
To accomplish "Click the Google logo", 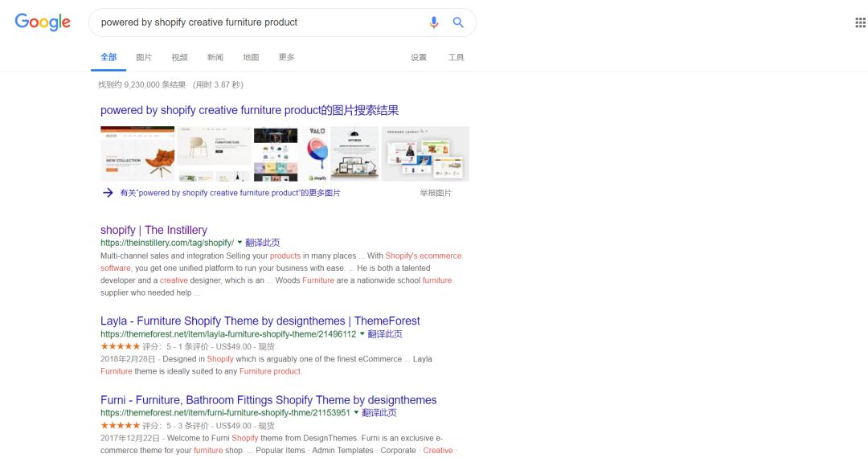I will pyautogui.click(x=43, y=22).
